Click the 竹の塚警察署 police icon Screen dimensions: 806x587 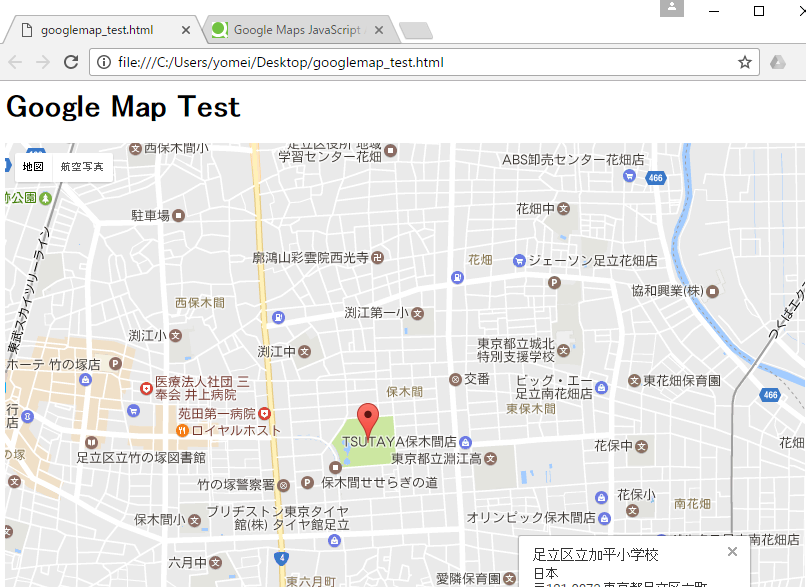coord(283,485)
